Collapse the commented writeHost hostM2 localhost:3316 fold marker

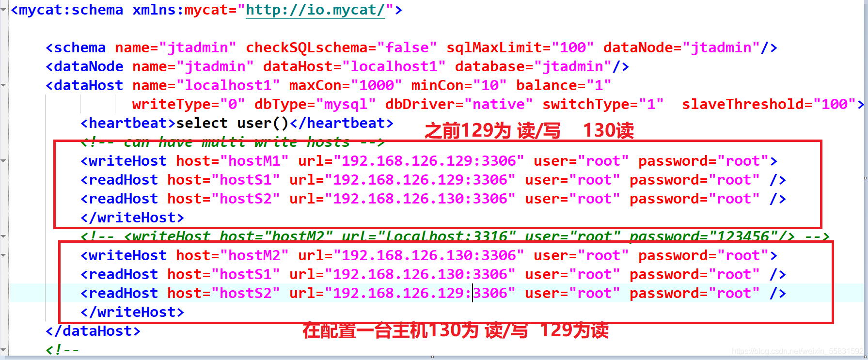point(3,236)
